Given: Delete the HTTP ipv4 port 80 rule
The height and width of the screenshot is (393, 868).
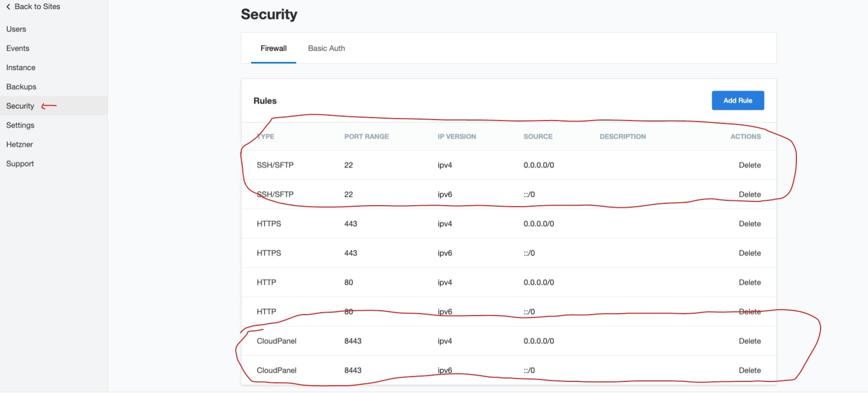Looking at the screenshot, I should tap(749, 283).
